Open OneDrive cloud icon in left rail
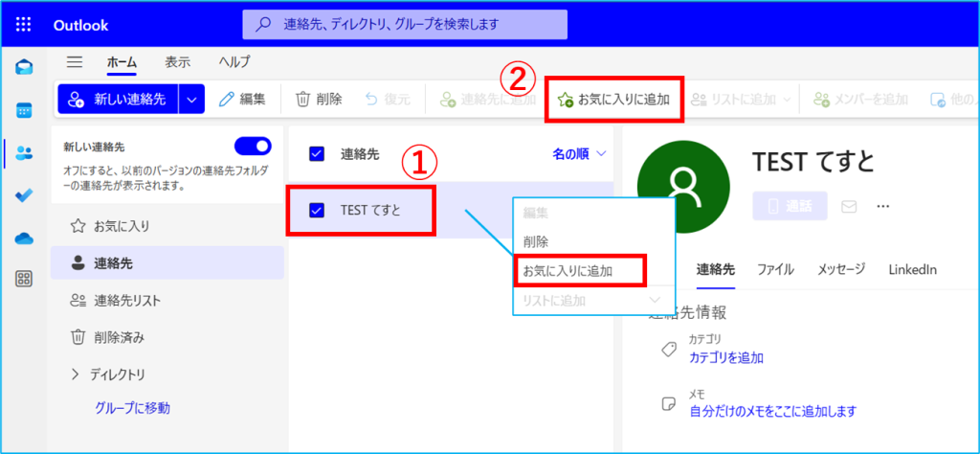The image size is (980, 454). pos(24,238)
